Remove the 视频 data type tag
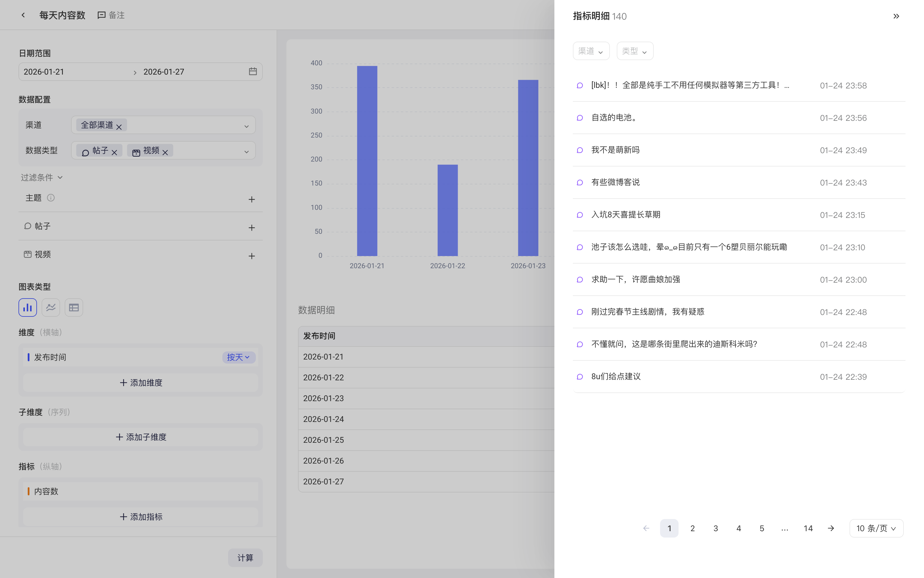 coord(165,152)
